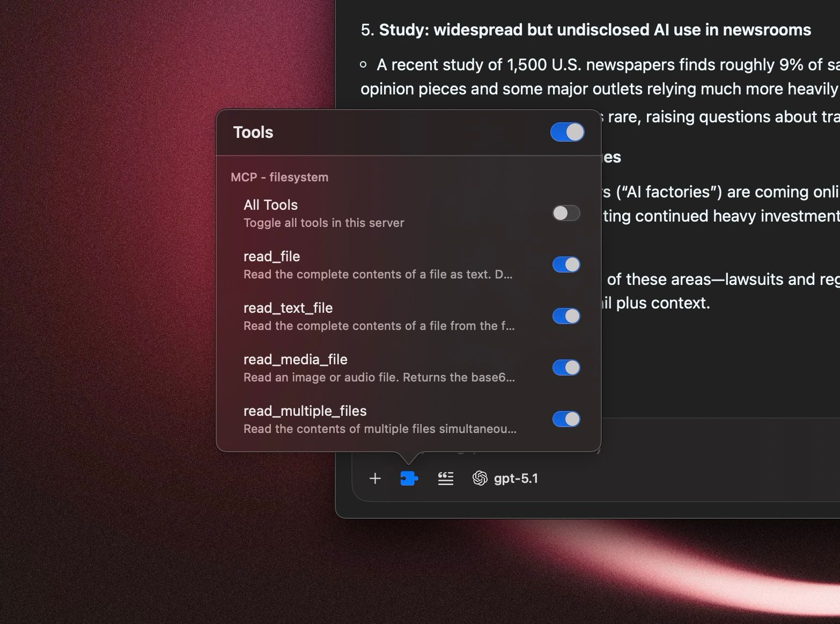Turn off the read_multiple_files toggle
This screenshot has height=624, width=840.
[566, 419]
